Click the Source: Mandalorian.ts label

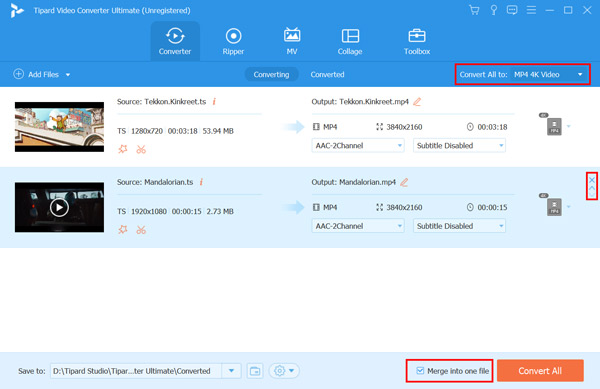(x=155, y=182)
